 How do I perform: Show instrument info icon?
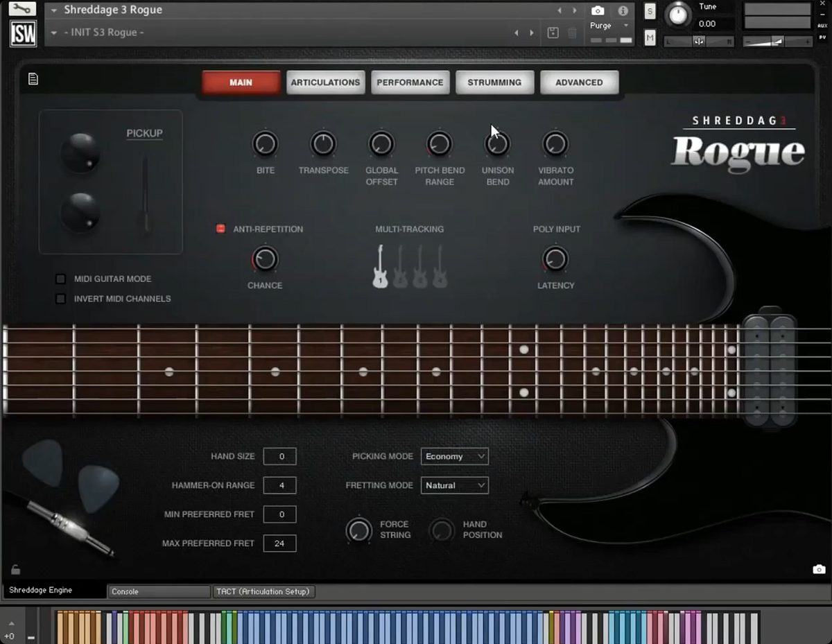[623, 11]
